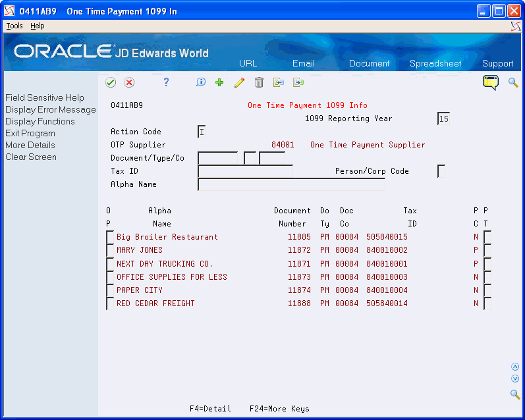Click the Person/Corp Code field
Viewport: 525px width, 420px height.
[x=441, y=171]
